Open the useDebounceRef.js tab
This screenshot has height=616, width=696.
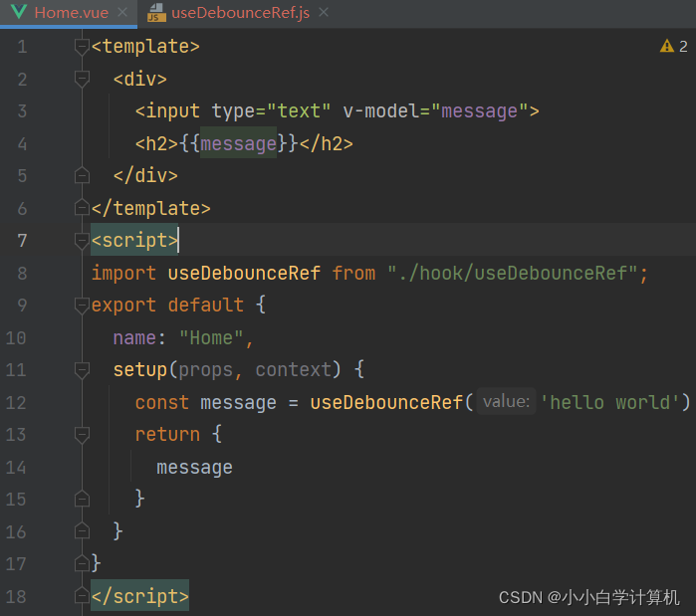(x=240, y=13)
